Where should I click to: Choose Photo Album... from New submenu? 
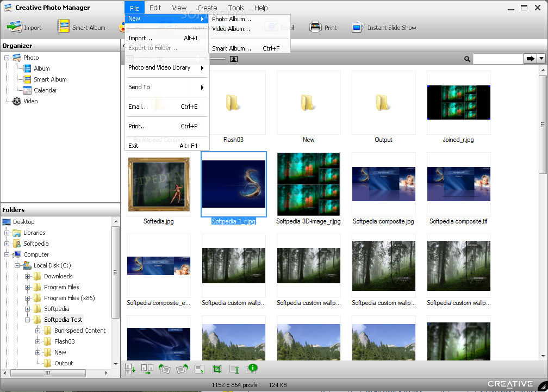coord(250,19)
